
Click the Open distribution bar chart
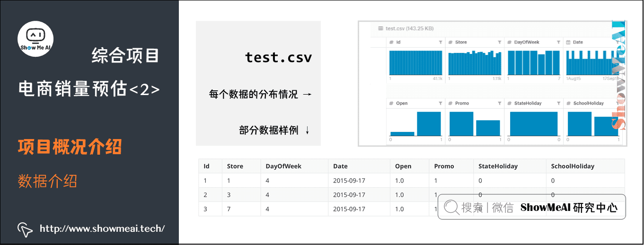pos(415,124)
